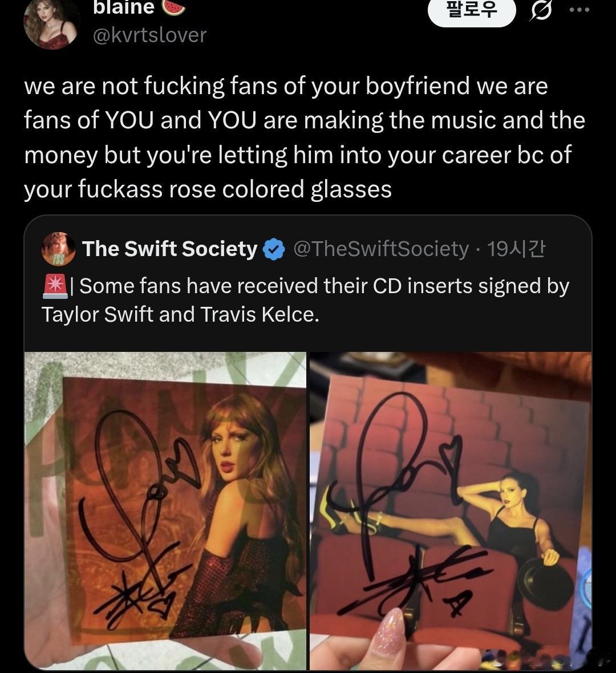Open blaine's profile picture
The width and height of the screenshot is (616, 673).
coord(52,23)
